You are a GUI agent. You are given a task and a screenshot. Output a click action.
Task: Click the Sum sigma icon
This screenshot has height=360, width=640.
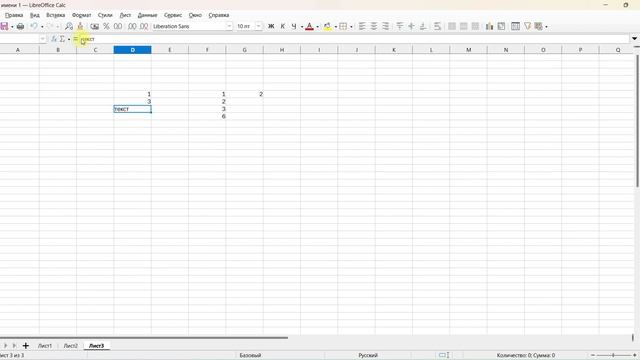[x=62, y=39]
